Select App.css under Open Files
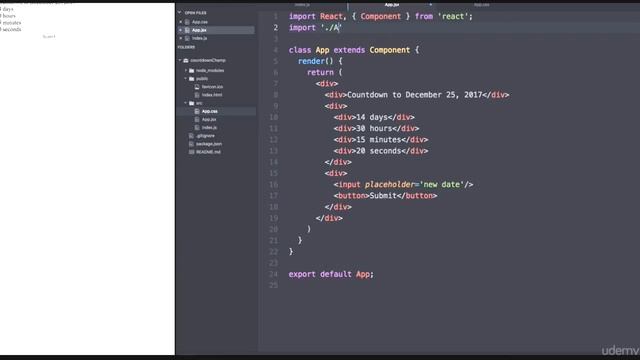This screenshot has height=360, width=640. [200, 22]
